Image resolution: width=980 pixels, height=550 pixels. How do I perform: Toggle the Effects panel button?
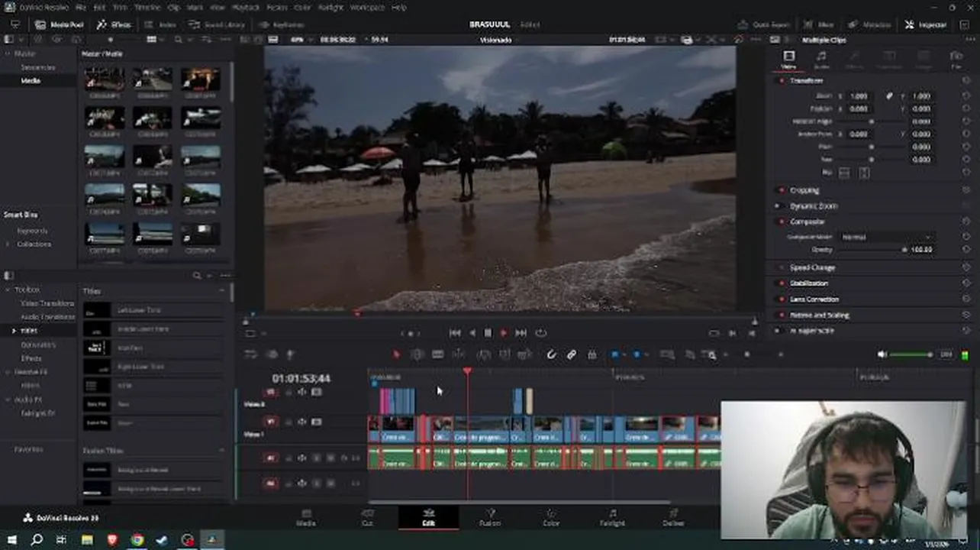tap(114, 24)
